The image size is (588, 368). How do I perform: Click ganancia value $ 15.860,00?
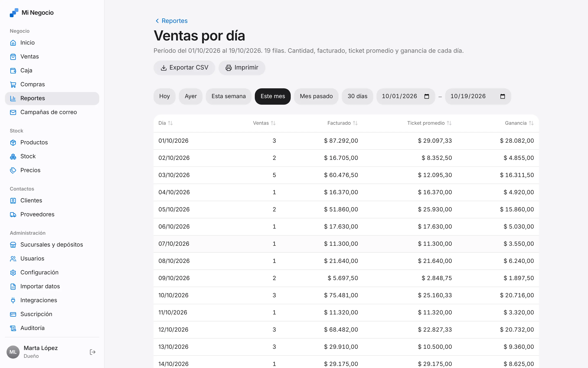coord(517,210)
